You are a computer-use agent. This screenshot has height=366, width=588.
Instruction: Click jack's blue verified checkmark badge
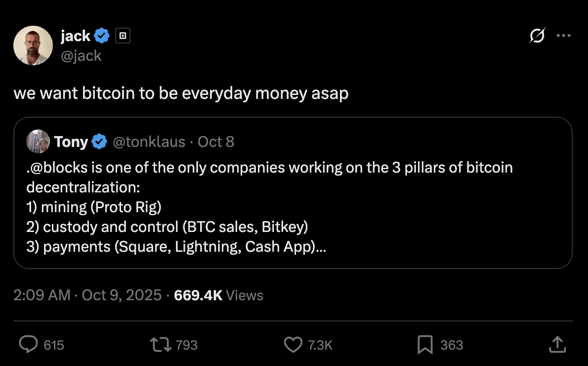pyautogui.click(x=102, y=36)
